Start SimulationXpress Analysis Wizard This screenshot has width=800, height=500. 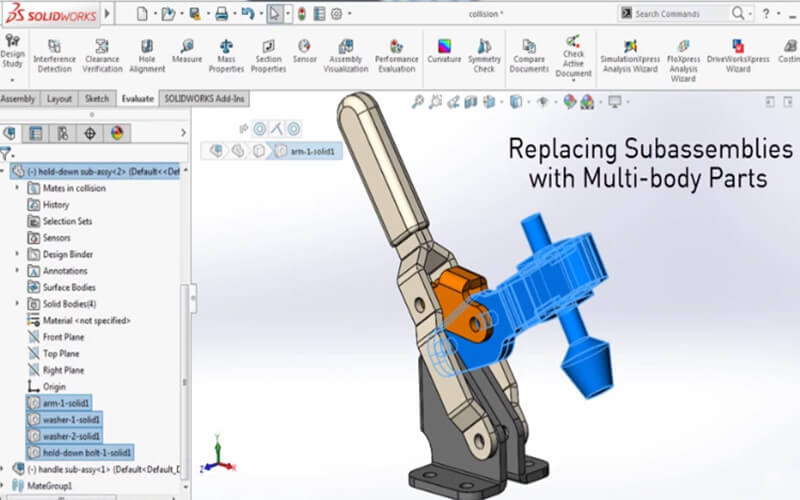point(630,56)
